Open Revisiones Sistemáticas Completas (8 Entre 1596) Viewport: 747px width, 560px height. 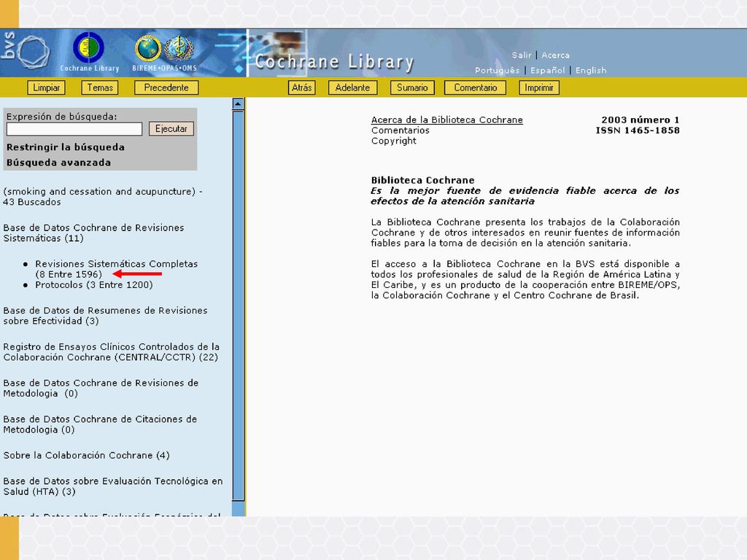pos(116,269)
